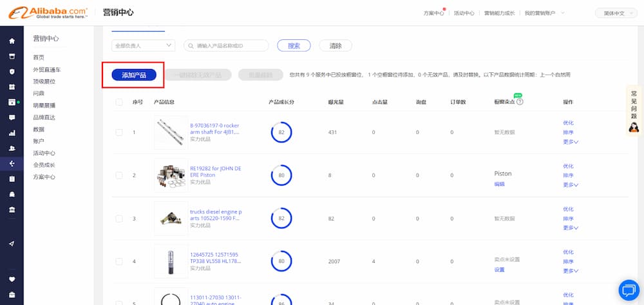Image resolution: width=644 pixels, height=305 pixels.
Task: Select 顶级展位 in the left menu
Action: click(x=44, y=81)
